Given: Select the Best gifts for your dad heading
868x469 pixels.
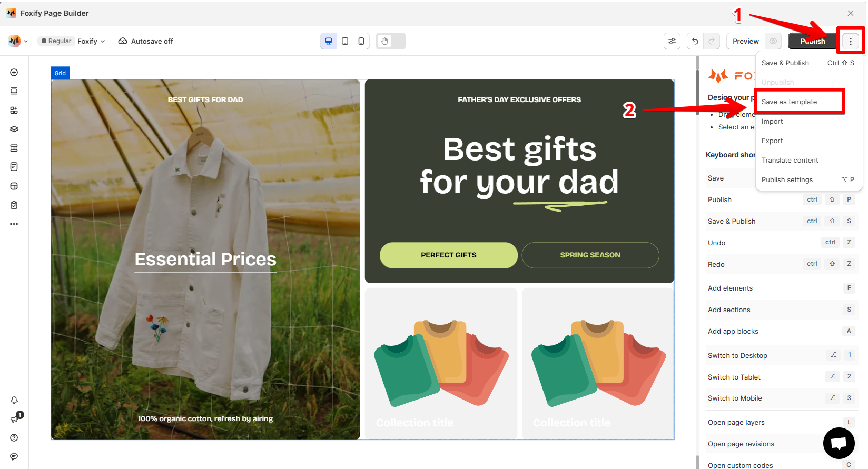Looking at the screenshot, I should click(x=519, y=165).
